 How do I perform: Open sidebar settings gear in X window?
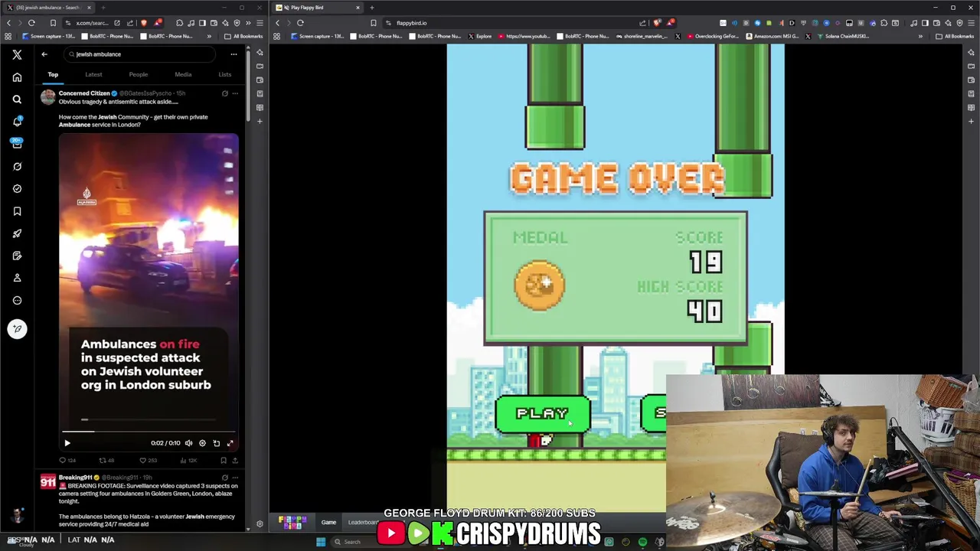click(x=260, y=524)
